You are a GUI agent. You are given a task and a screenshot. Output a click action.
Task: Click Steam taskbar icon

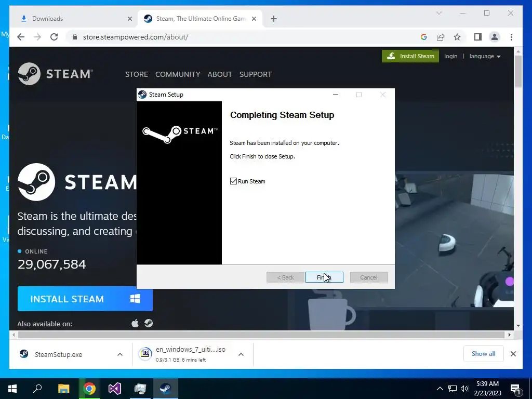[166, 389]
